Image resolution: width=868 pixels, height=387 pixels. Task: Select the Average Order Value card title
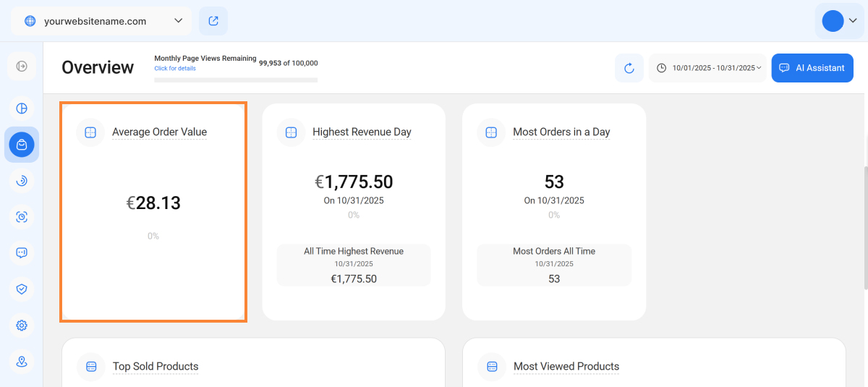pos(159,132)
